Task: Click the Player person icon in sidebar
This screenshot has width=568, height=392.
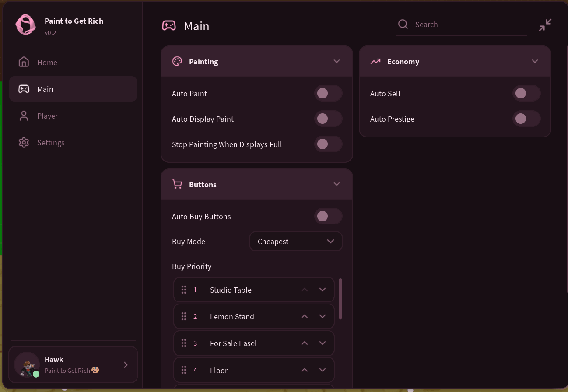Action: tap(24, 116)
